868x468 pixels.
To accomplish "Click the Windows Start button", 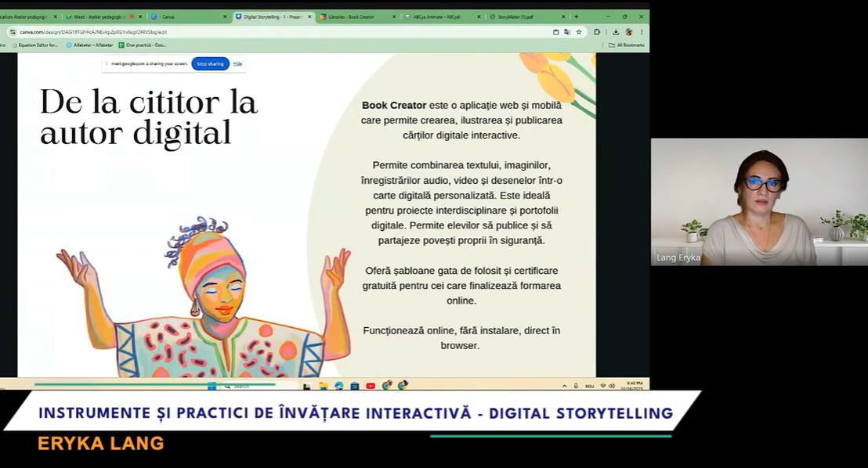I will click(212, 386).
